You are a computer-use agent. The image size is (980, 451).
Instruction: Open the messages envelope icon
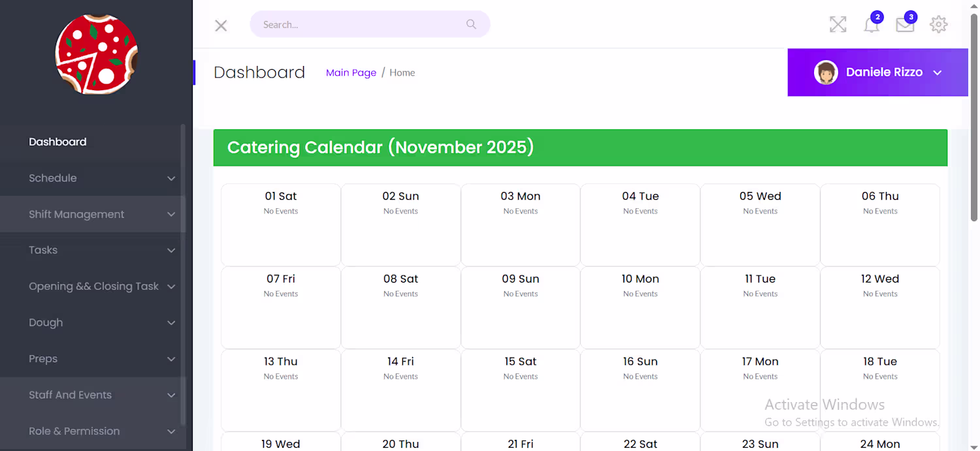point(905,25)
